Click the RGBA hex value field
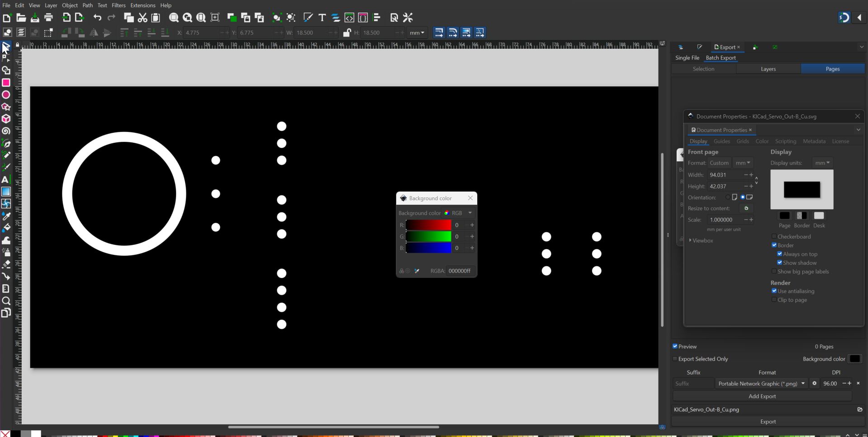 (x=460, y=271)
